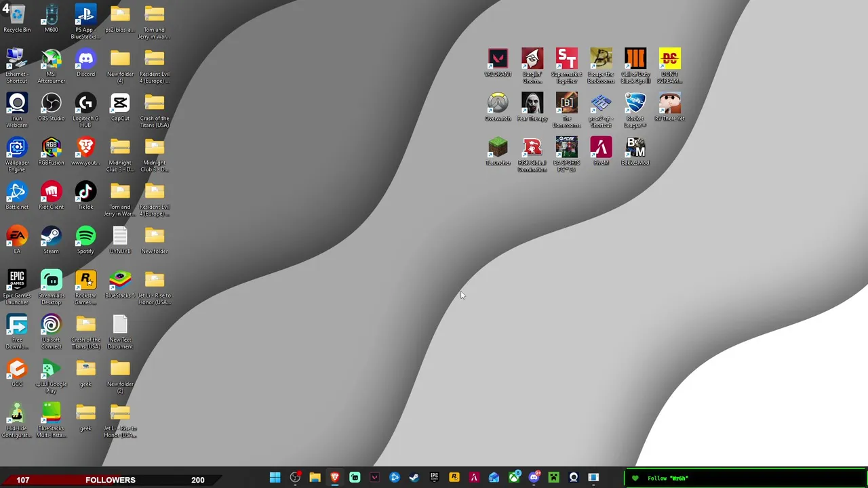Open the Google Play games shortcut
This screenshot has width=868, height=488.
coord(51,376)
